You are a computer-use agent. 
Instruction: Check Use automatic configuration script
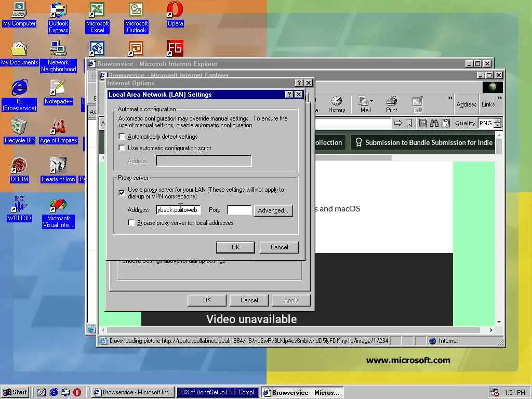pyautogui.click(x=122, y=148)
